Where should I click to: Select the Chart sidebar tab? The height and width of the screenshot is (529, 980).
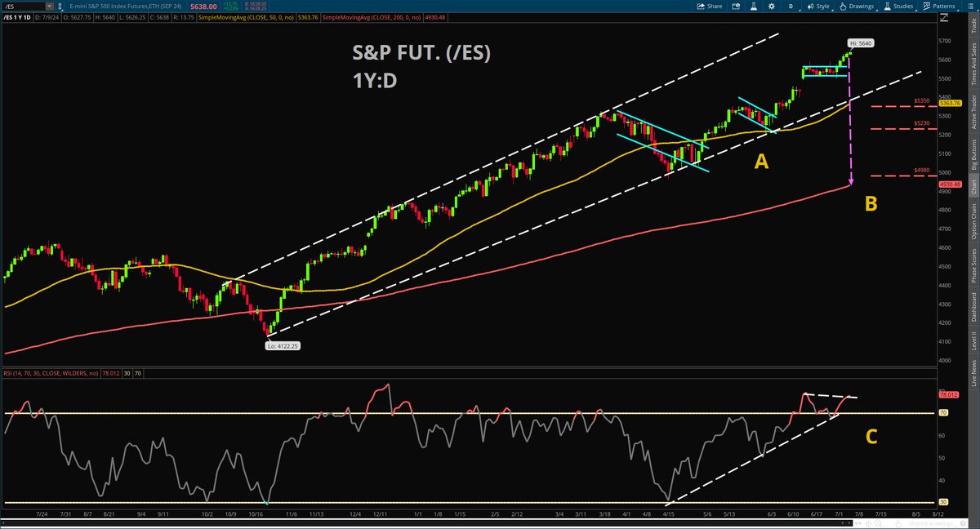point(973,187)
